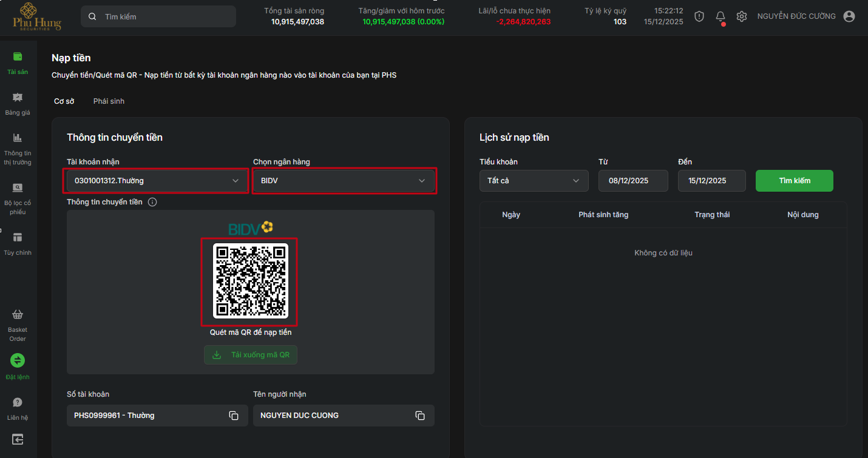Click the notification bell icon
868x458 pixels.
point(721,16)
